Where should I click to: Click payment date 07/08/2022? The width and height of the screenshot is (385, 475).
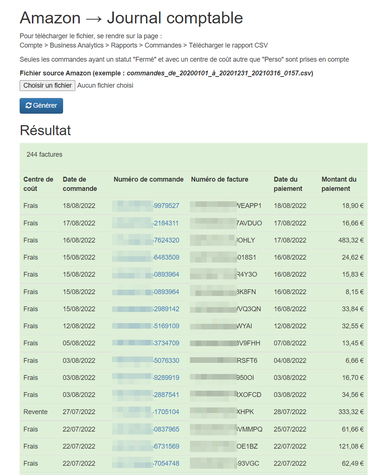290,343
